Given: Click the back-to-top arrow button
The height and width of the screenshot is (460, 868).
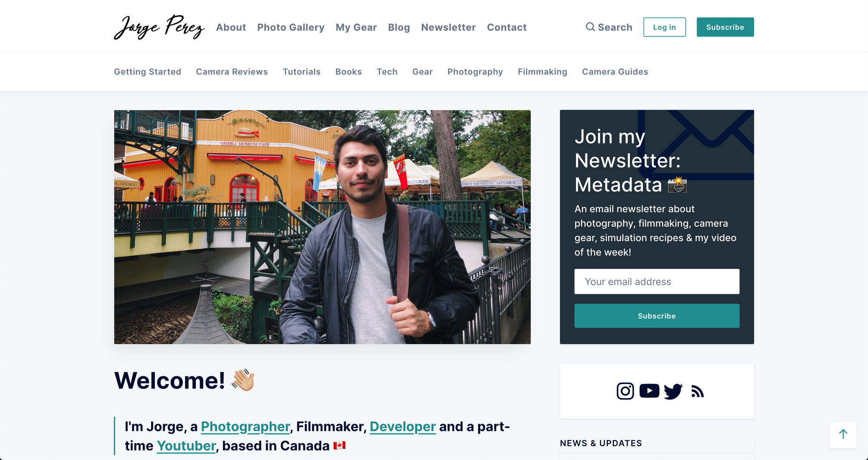Looking at the screenshot, I should [843, 434].
